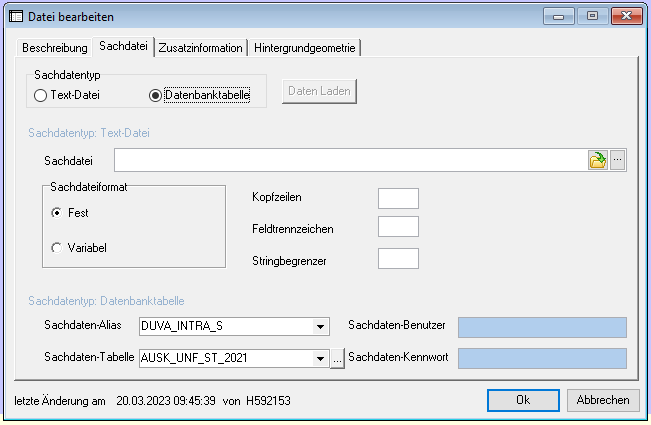Select the Datenbanktabelle radio option
Image resolution: width=651 pixels, height=425 pixels.
(155, 96)
